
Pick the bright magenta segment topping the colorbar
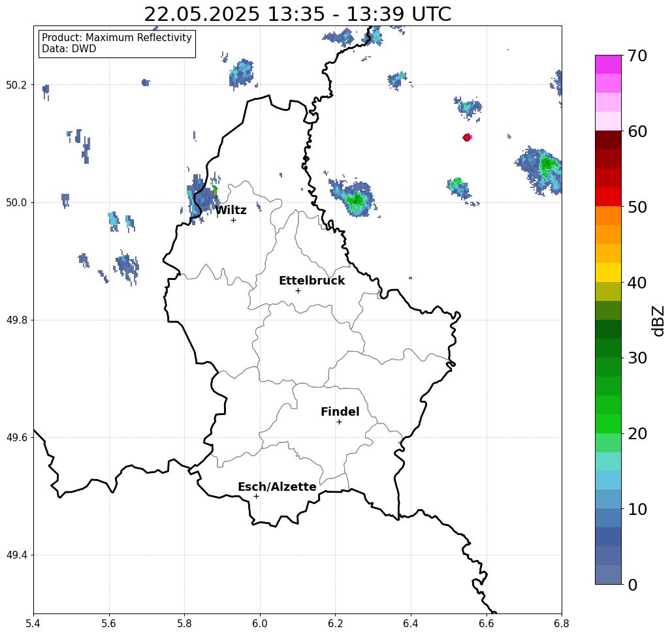point(608,65)
